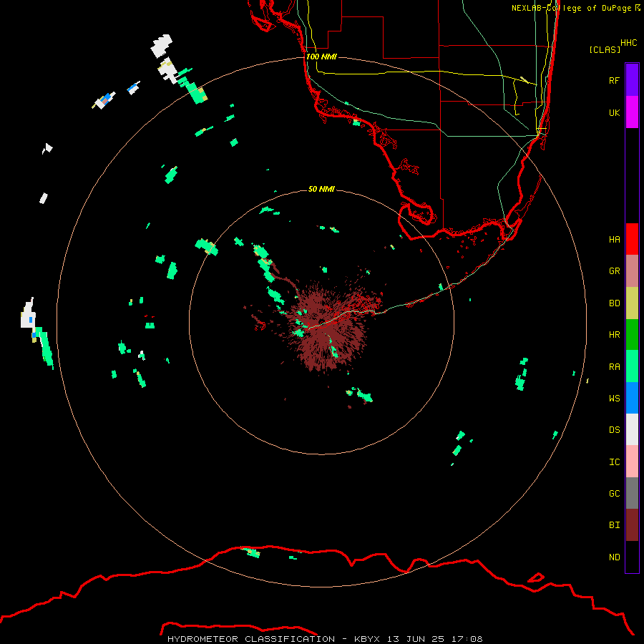Click the 100 NMI range ring label
Image resolution: width=644 pixels, height=644 pixels.
[x=321, y=57]
